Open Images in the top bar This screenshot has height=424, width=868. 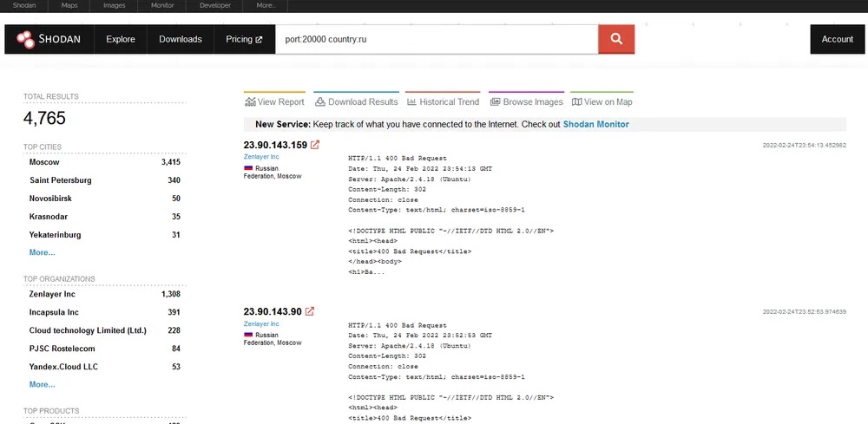(x=115, y=5)
